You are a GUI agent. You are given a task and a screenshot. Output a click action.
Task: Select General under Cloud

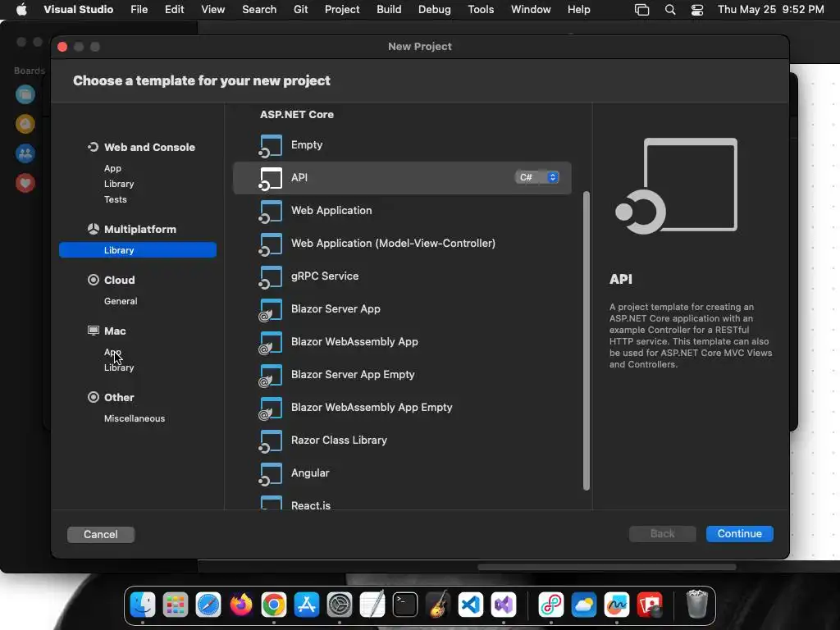pos(121,301)
